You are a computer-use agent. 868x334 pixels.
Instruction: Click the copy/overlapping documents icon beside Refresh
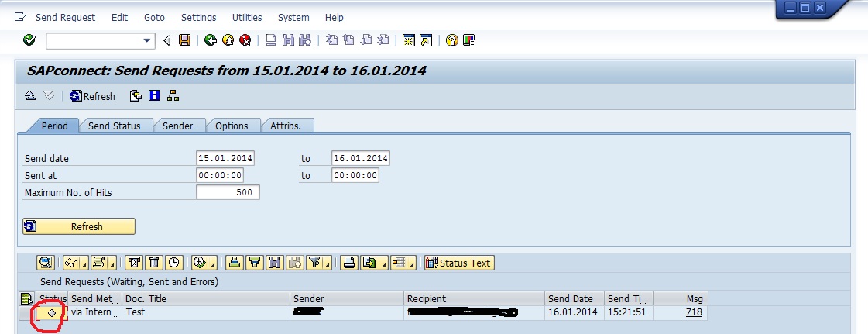tap(136, 96)
